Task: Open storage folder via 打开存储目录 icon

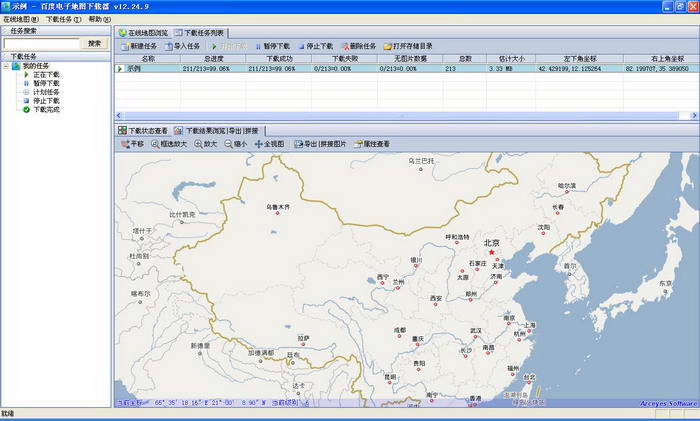Action: tap(388, 46)
